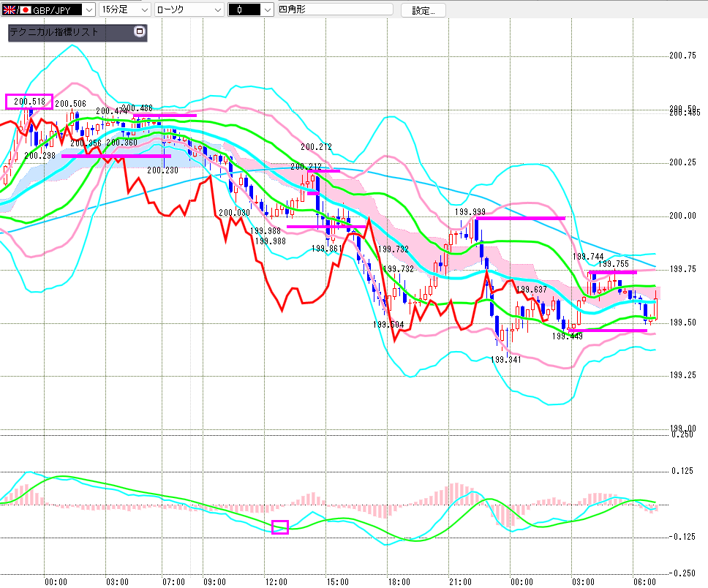Screen dimensions: 708x588
Task: Select the magenta square marker on MACD panel
Action: click(280, 527)
